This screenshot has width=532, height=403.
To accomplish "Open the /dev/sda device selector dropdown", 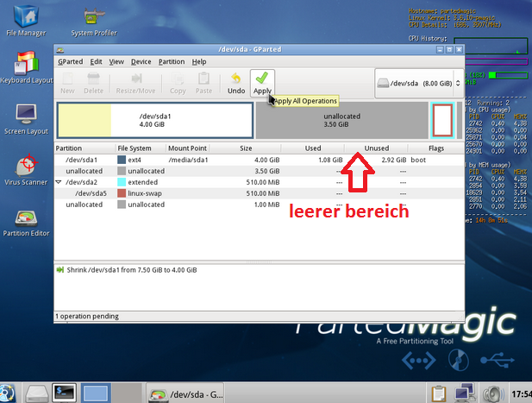I will tap(419, 83).
